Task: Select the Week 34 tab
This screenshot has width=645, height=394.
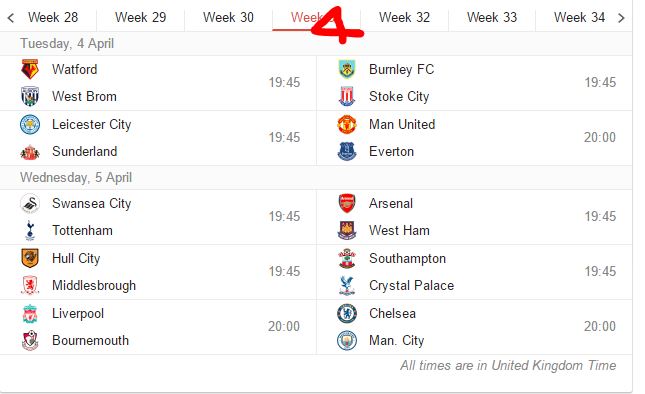Action: 579,17
